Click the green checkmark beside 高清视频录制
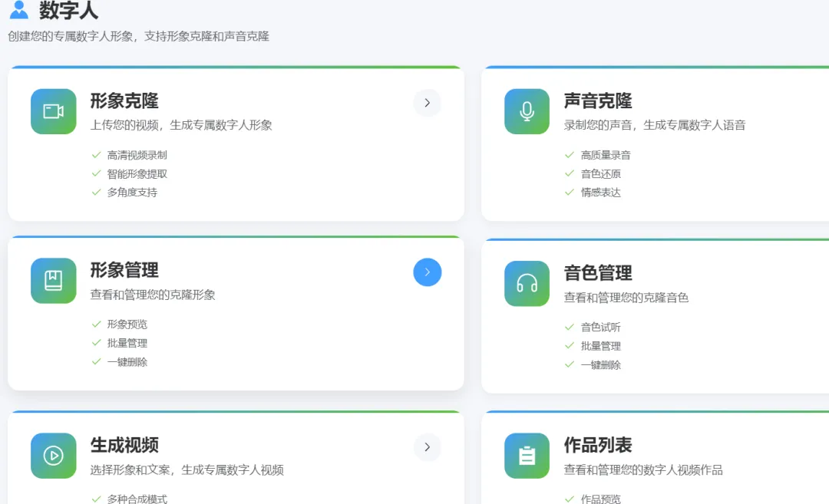Viewport: 829px width, 504px height. coord(96,154)
